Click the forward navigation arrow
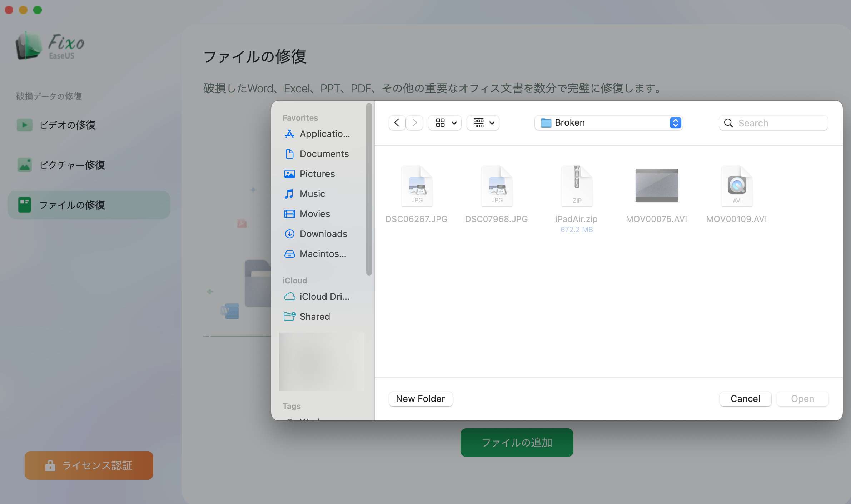Viewport: 851px width, 504px height. tap(414, 123)
